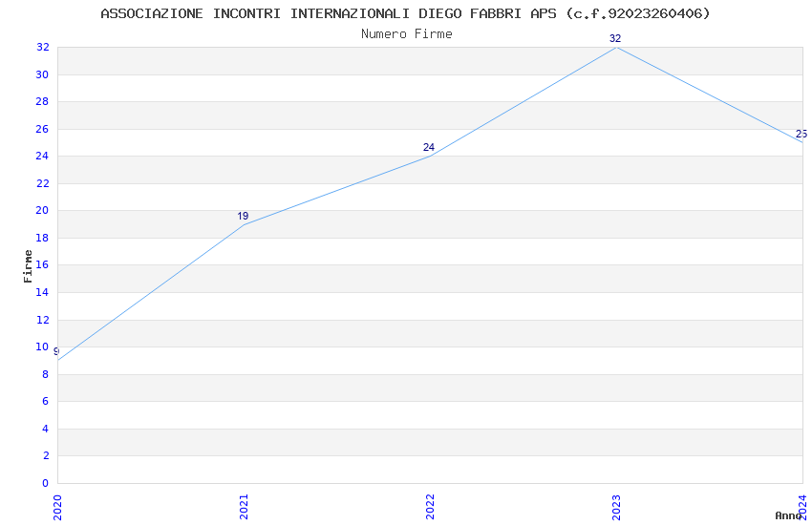Click y-axis tick value 14
812x525 pixels.
pos(42,292)
